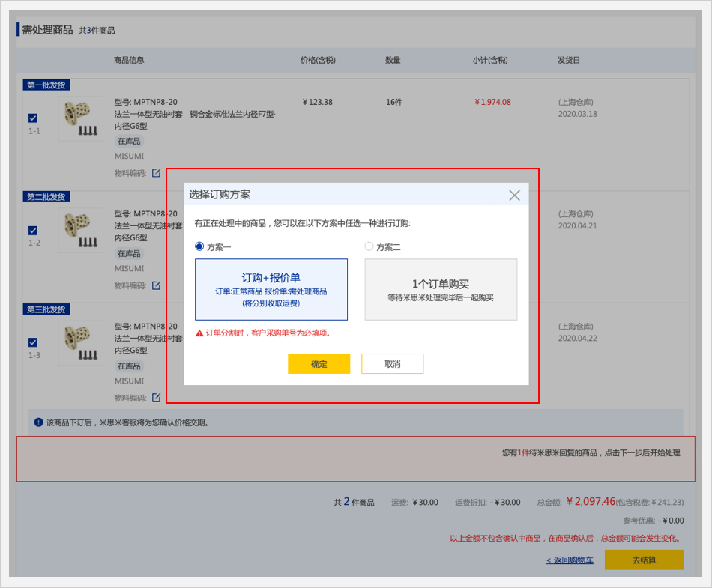
Task: Click the 返回购物车 link
Action: [570, 560]
